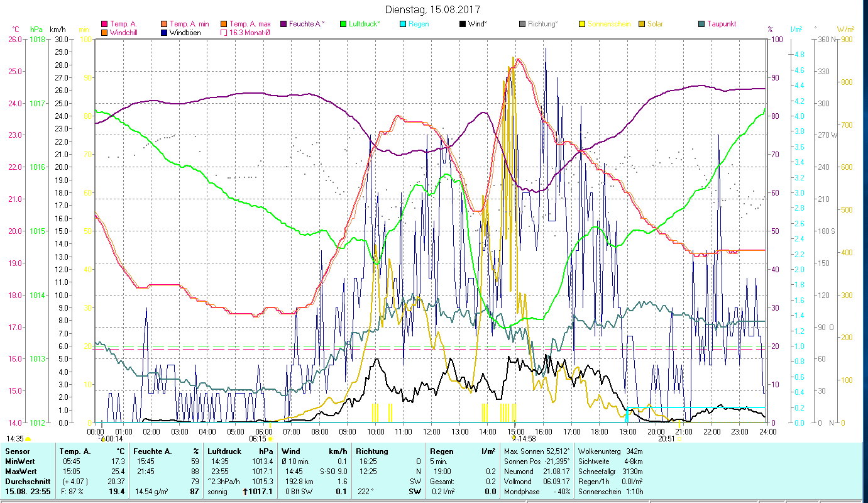The height and width of the screenshot is (503, 868).
Task: Click the Luftdruck* legend label
Action: 365,24
